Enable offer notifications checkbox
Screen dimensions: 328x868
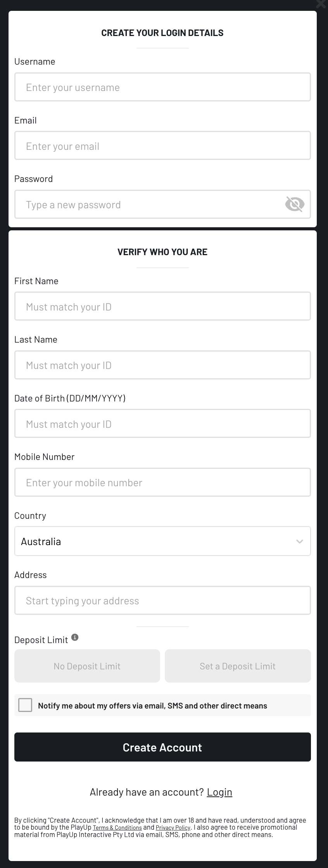pyautogui.click(x=25, y=705)
